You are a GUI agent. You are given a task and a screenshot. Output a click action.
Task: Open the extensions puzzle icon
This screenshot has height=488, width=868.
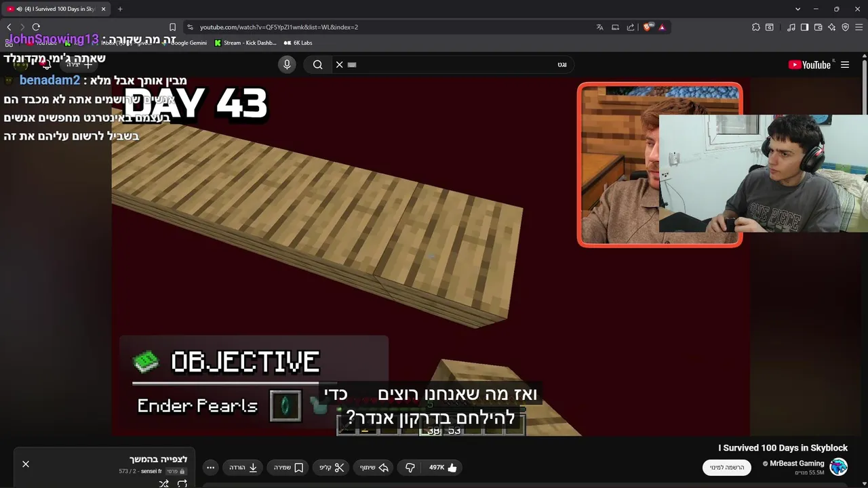click(x=756, y=27)
